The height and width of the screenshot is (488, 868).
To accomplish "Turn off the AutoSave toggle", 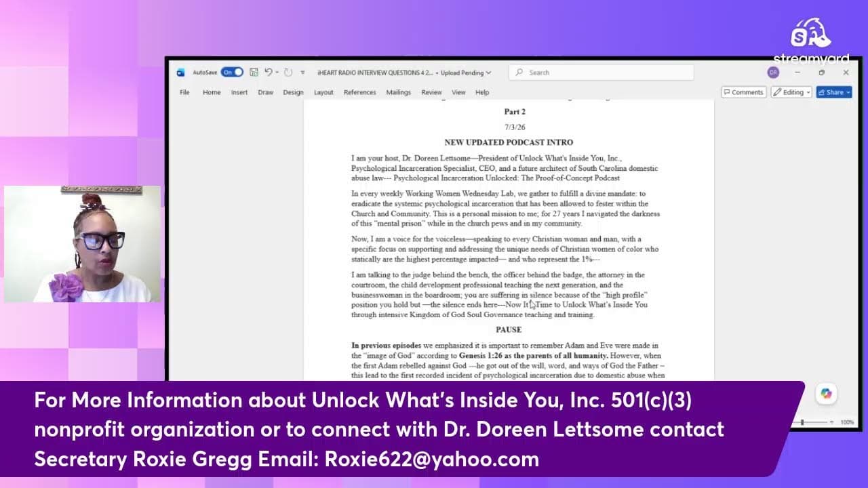I will 232,73.
